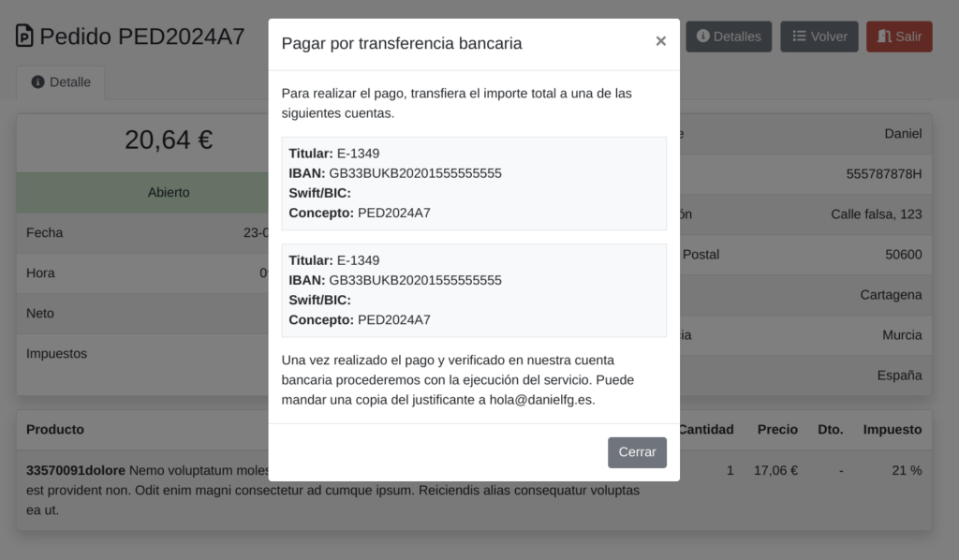Click the province Murcia
959x560 pixels.
(902, 335)
